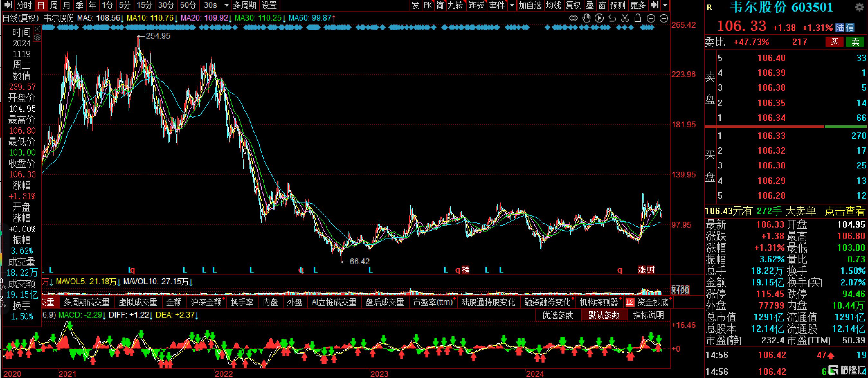Select the 年 yearly period tab

pyautogui.click(x=92, y=5)
